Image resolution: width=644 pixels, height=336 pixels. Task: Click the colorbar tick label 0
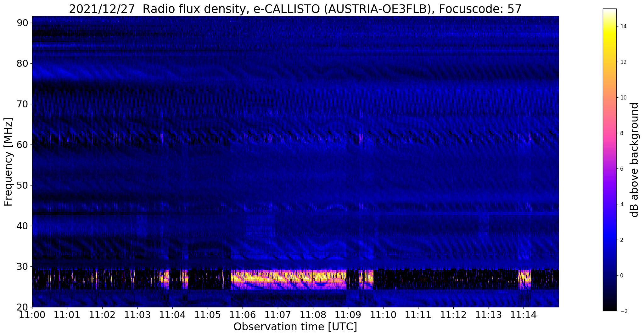621,276
